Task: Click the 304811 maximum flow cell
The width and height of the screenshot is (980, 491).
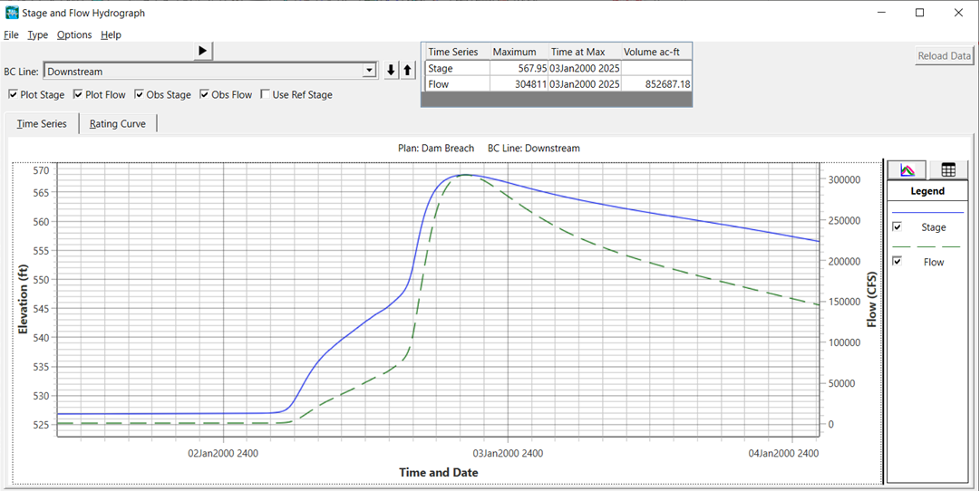Action: pos(519,83)
